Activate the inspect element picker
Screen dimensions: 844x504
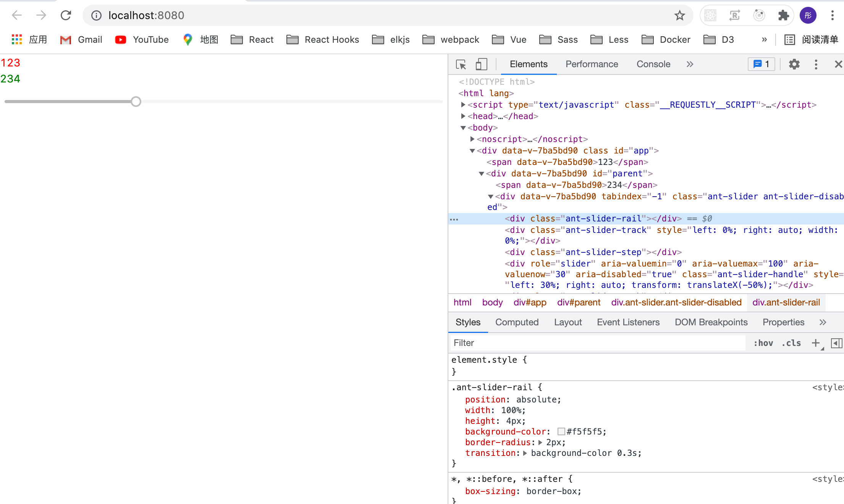point(461,64)
